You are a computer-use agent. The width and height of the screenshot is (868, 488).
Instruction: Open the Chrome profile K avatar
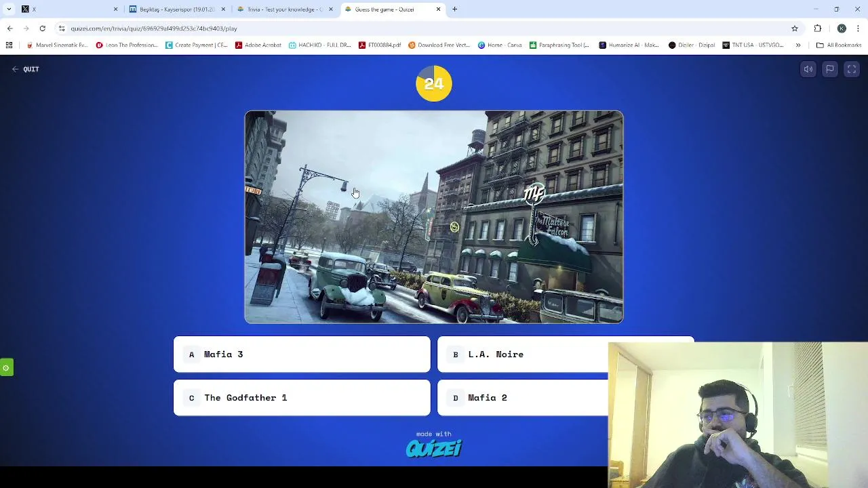(x=842, y=28)
